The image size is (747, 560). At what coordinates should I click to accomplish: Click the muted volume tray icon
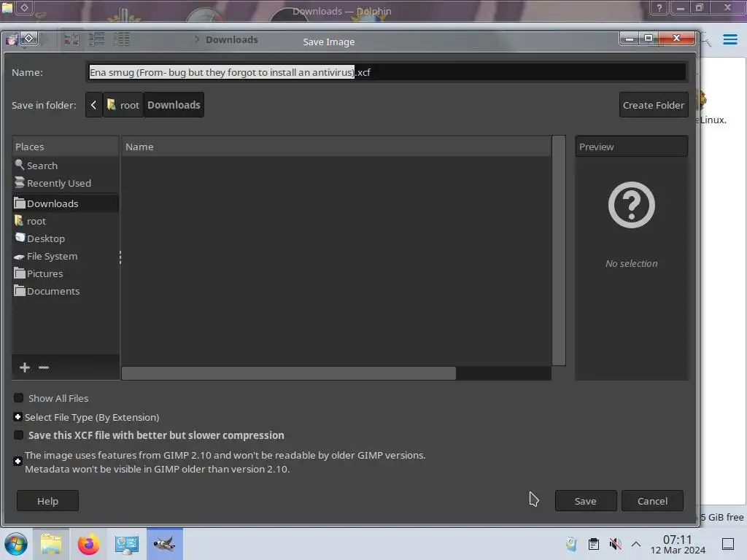point(615,544)
